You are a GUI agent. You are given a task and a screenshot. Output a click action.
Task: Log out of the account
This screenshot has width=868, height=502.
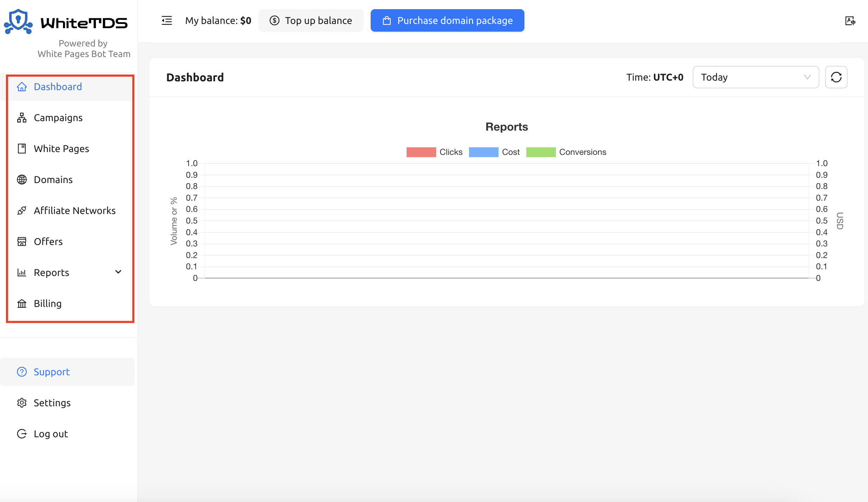(67, 434)
